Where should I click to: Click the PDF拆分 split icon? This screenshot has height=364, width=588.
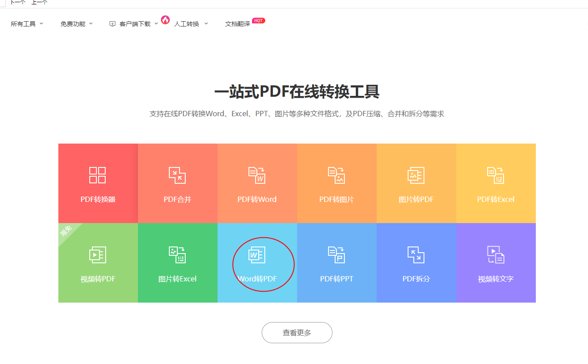tap(416, 254)
